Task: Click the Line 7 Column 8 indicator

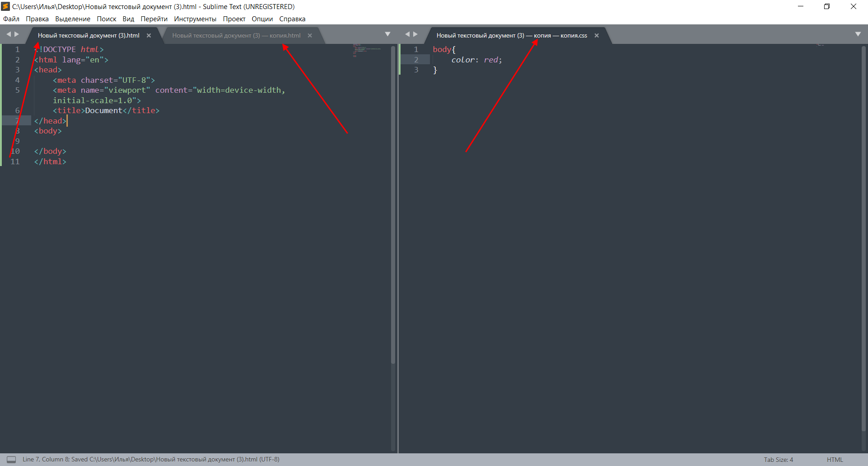Action: pos(45,459)
